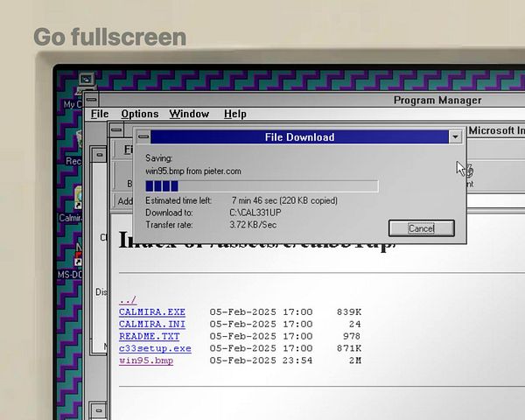
Task: Click the win95.bmp file link
Action: tap(146, 360)
